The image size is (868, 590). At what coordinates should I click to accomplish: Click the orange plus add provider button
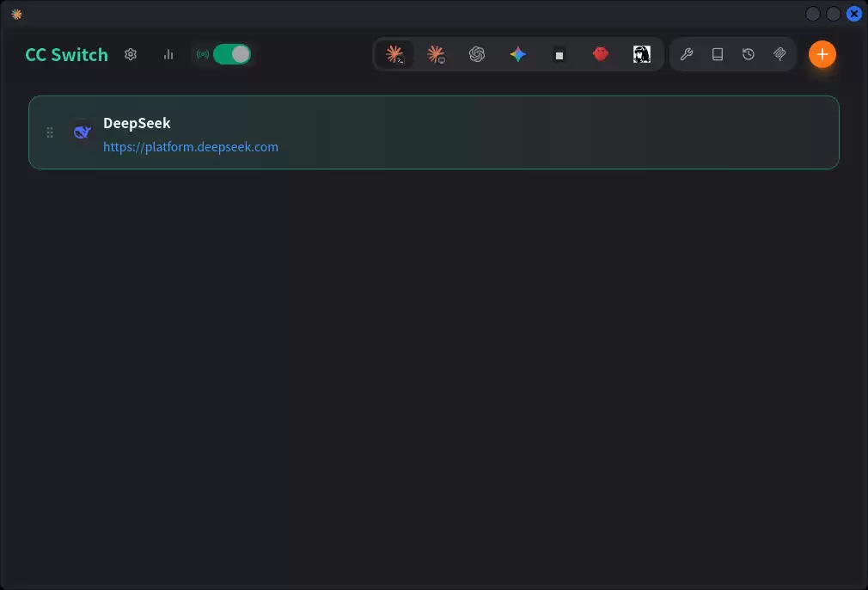(x=822, y=54)
